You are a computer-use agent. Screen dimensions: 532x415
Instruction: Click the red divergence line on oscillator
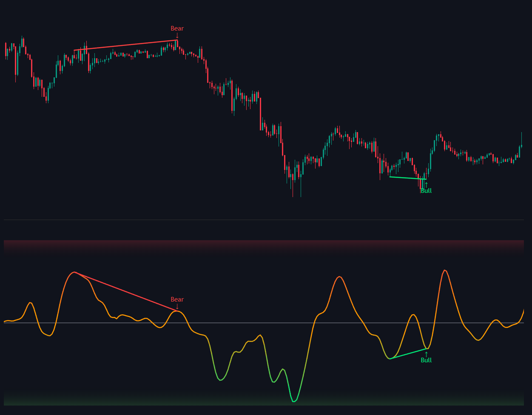click(125, 291)
